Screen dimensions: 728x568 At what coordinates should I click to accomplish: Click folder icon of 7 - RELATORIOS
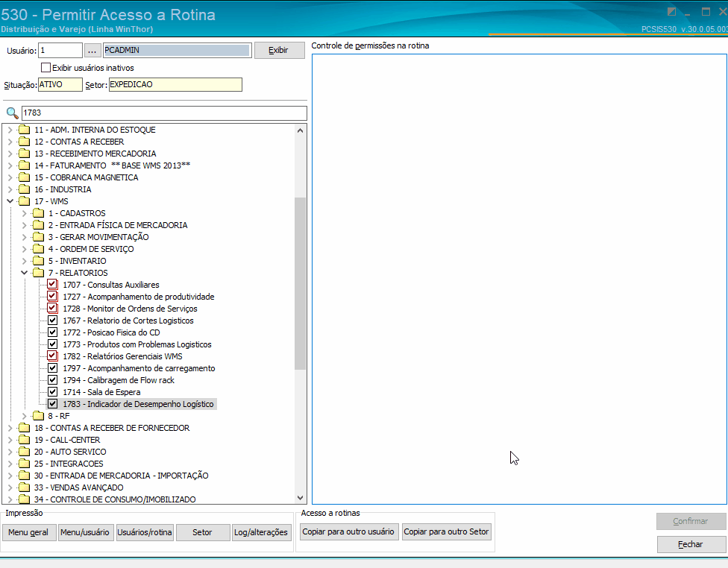pos(39,273)
